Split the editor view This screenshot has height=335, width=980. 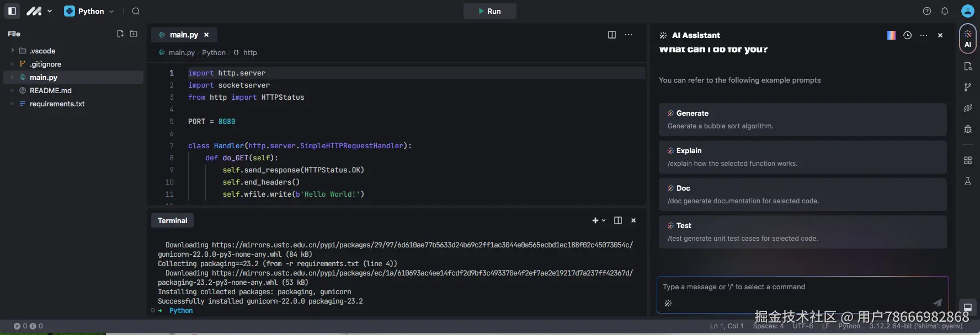coord(612,35)
